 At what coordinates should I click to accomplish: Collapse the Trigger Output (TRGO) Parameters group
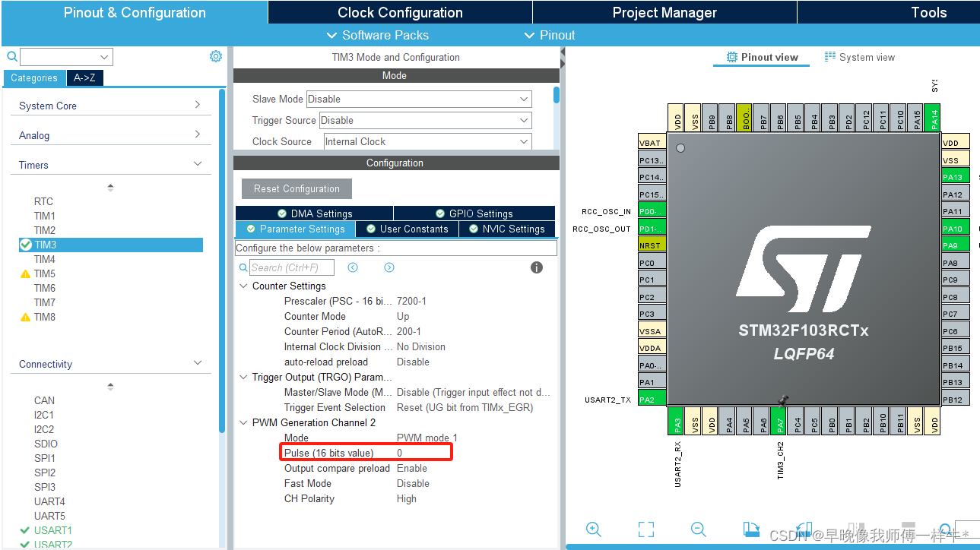click(243, 377)
